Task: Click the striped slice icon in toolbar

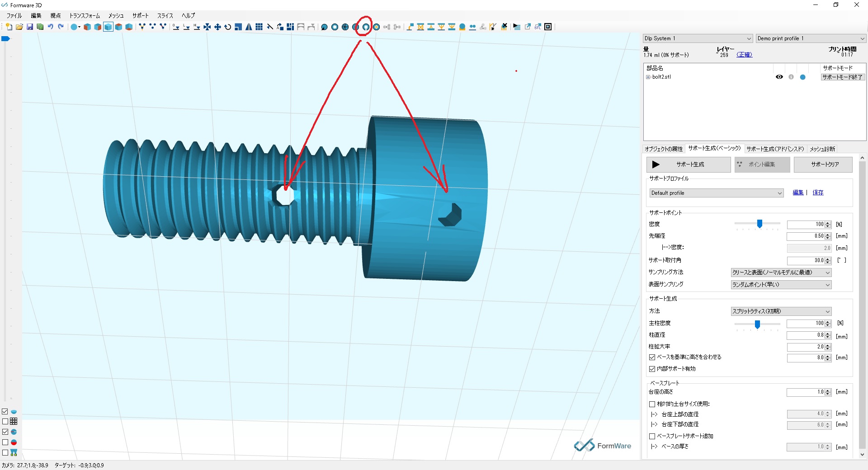Action: click(x=517, y=27)
